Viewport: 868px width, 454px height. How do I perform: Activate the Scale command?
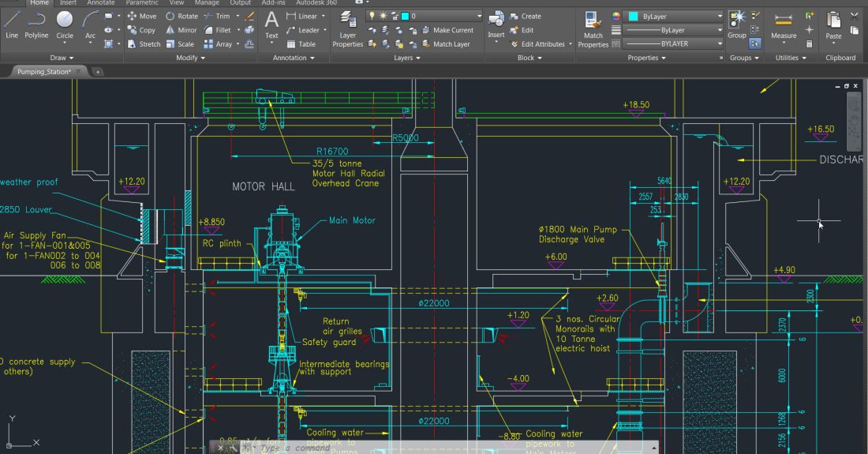(180, 43)
